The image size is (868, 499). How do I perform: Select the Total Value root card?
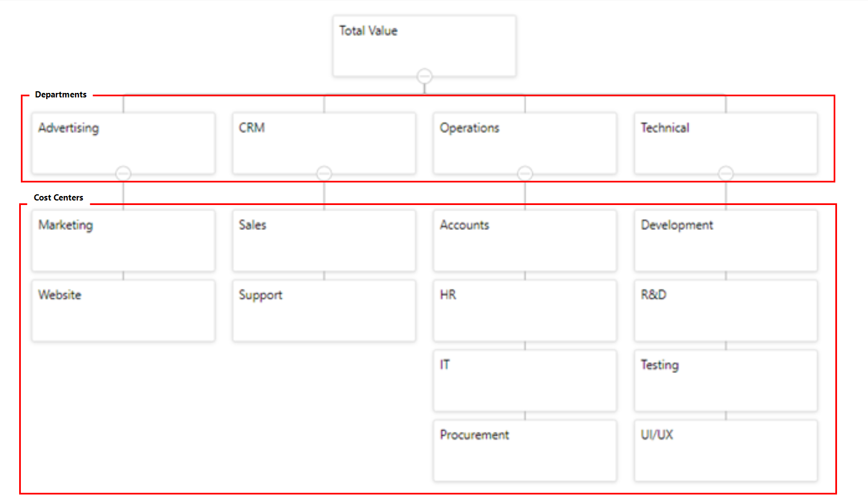424,46
